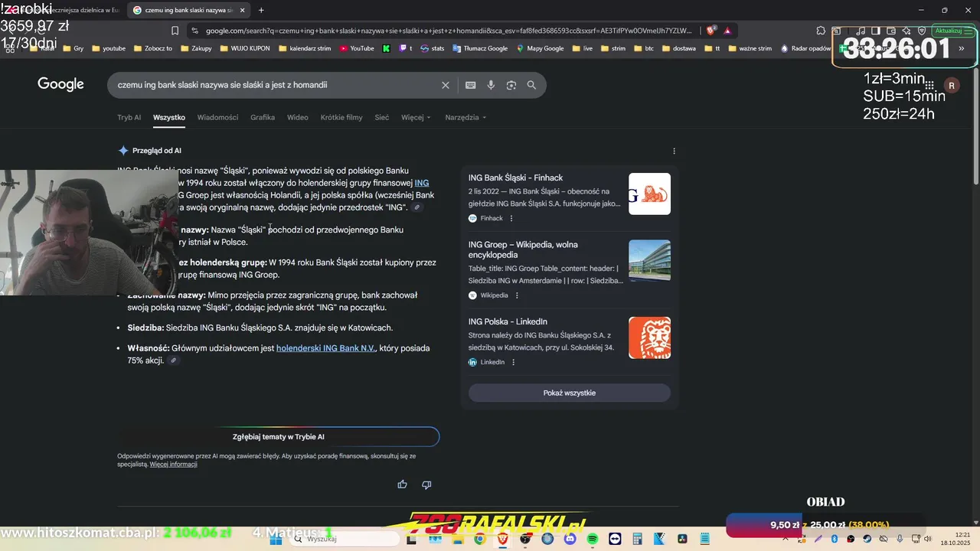Viewport: 980px width, 551px height.
Task: Open ING Bank Śląski - Finhack result
Action: click(515, 178)
